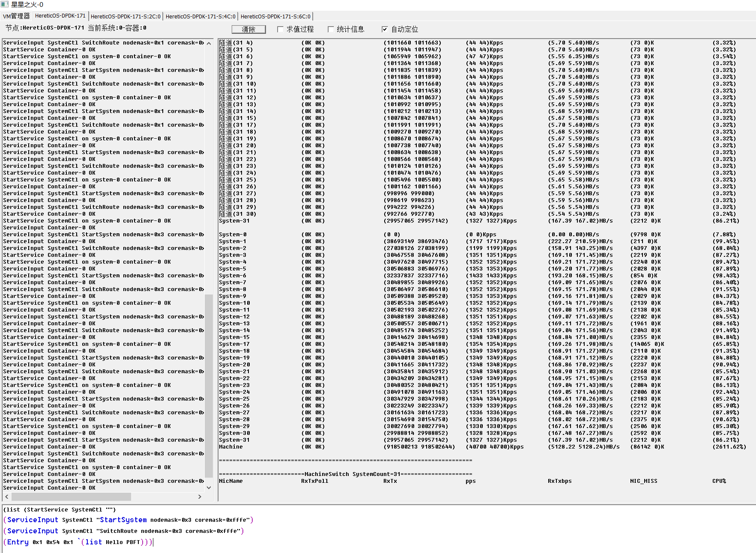Click the SwitchRoute command line in editor
Viewport: 756px width, 553px height.
124,531
